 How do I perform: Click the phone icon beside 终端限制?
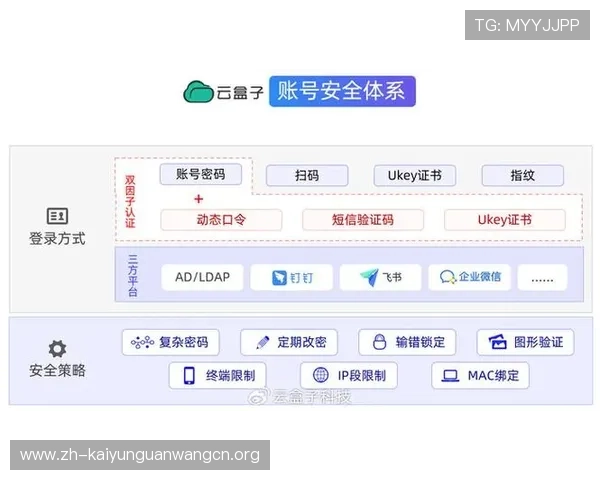coord(189,376)
